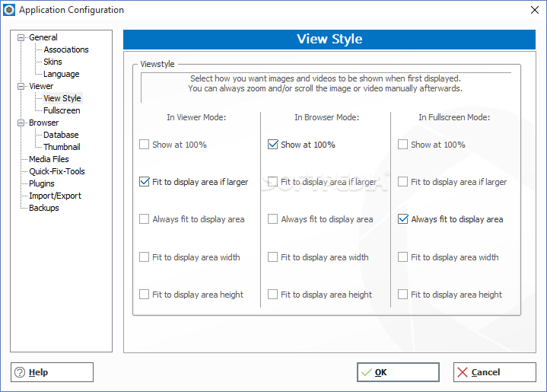Open the Thumbnail settings page
Screen dimensions: 547x392
[62, 147]
